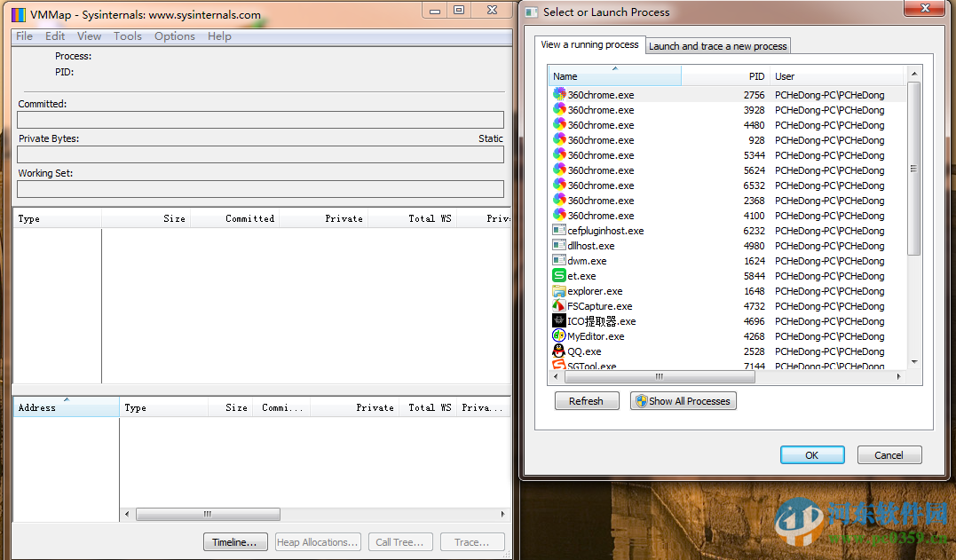Open the File menu in VMMap

pos(24,36)
